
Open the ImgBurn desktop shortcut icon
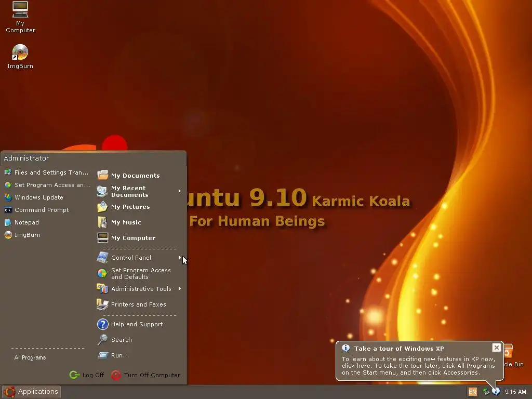point(20,52)
